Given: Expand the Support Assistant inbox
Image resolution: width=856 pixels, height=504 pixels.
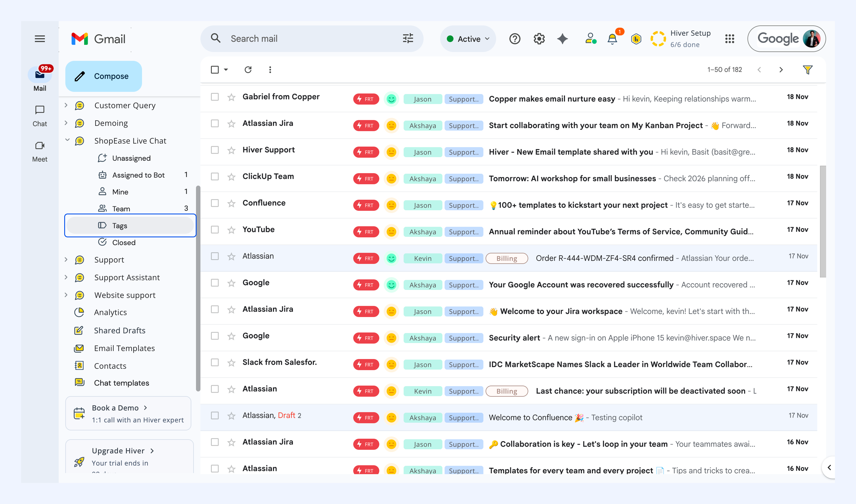Looking at the screenshot, I should [66, 277].
